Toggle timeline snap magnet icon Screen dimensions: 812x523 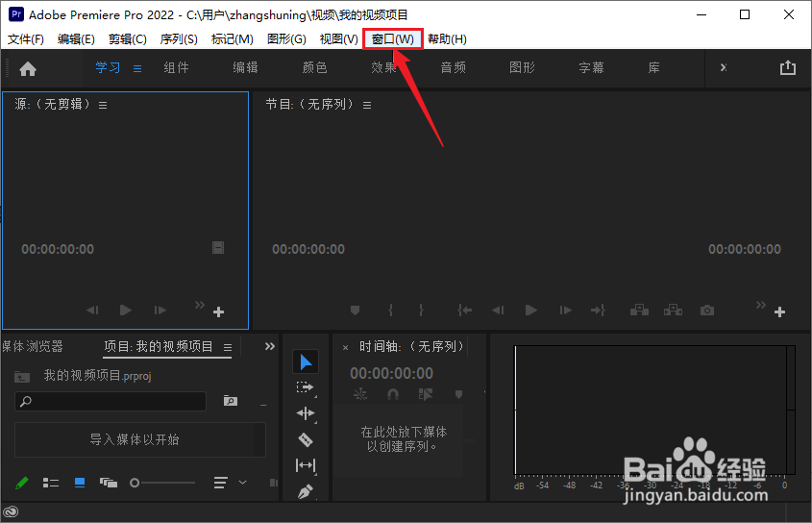click(393, 395)
